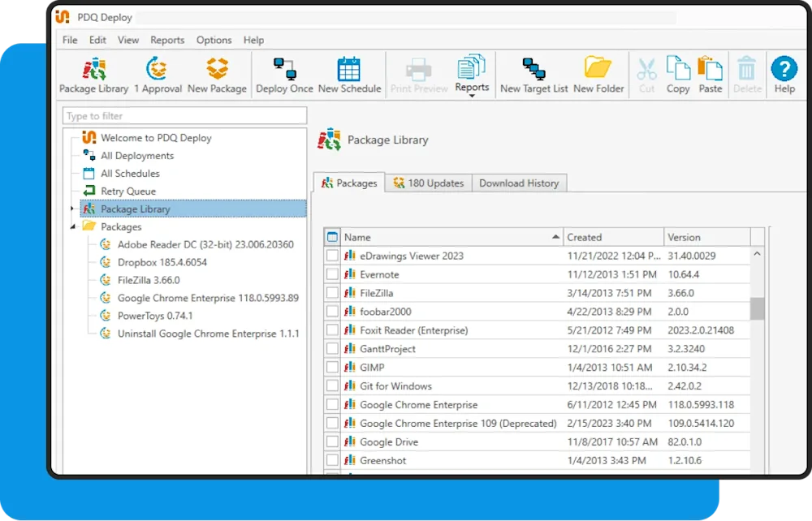The image size is (812, 521).
Task: Switch to the Download History tab
Action: [519, 183]
